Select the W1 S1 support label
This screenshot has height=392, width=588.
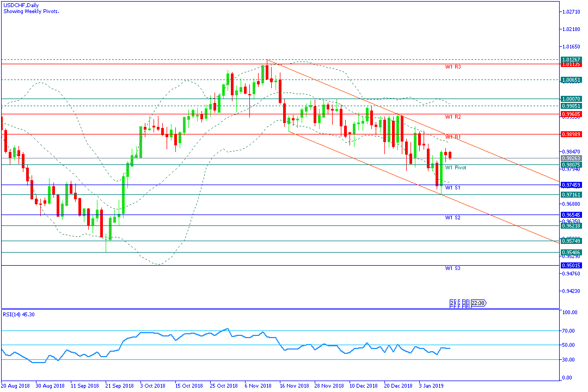point(452,187)
